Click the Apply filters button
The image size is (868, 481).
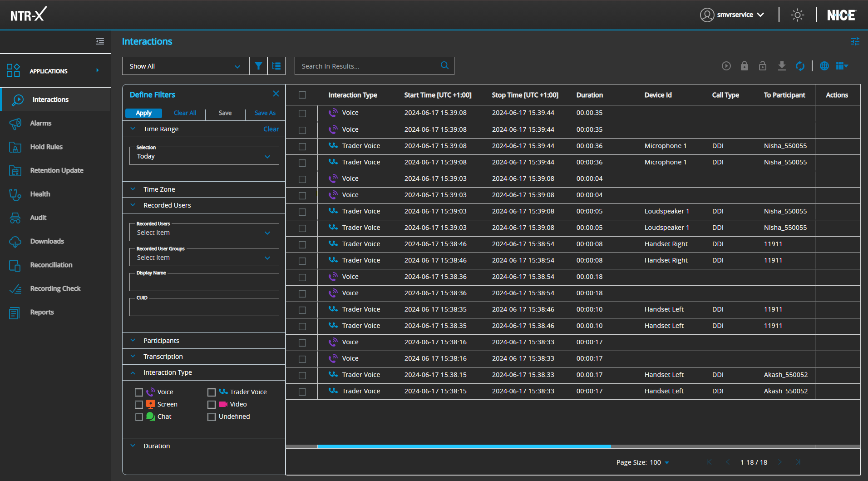coord(143,113)
